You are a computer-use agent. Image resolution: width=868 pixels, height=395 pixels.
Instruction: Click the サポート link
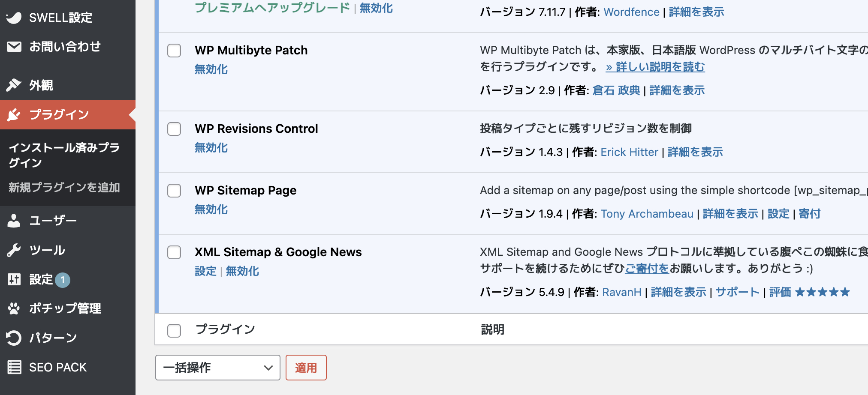point(738,292)
